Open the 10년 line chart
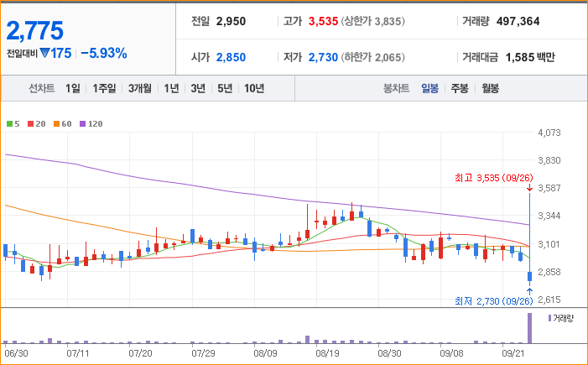 [x=254, y=89]
